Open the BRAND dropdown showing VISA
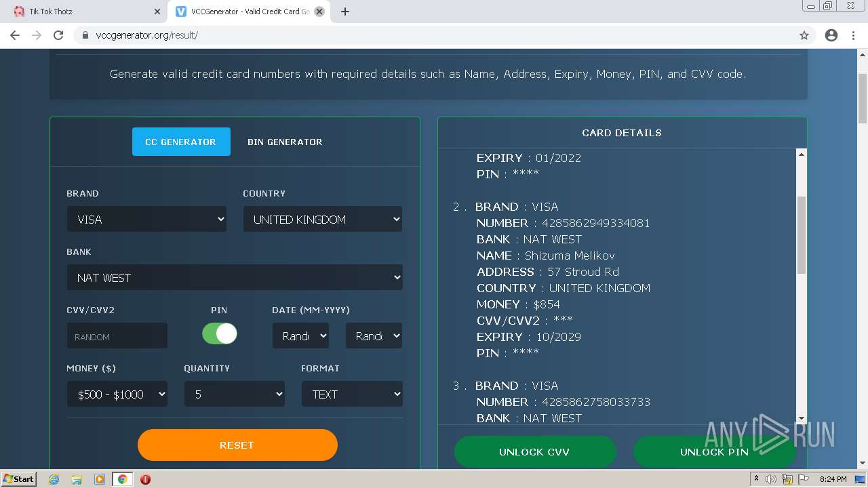Image resolution: width=868 pixels, height=488 pixels. click(x=146, y=219)
